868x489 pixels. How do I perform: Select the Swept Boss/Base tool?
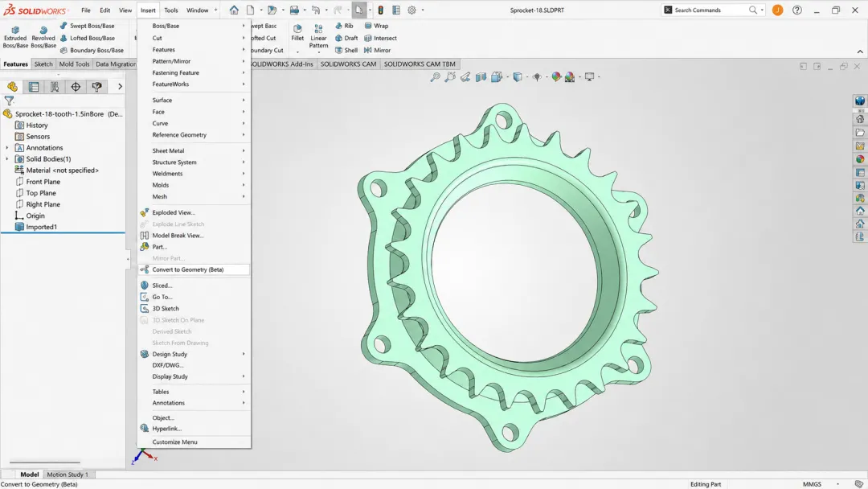(x=87, y=26)
